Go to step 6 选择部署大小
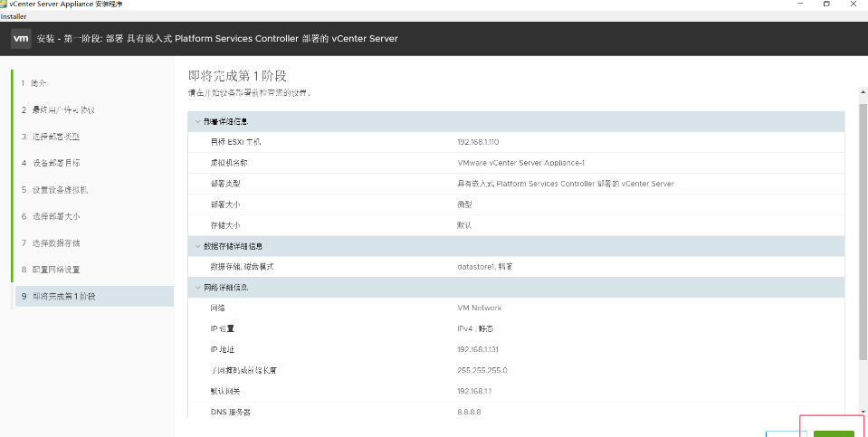 pyautogui.click(x=51, y=216)
